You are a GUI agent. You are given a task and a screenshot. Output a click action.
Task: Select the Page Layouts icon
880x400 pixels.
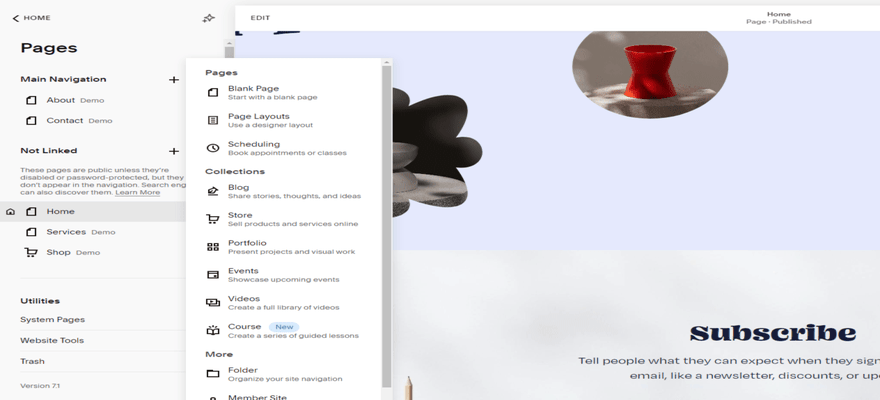[x=212, y=120]
